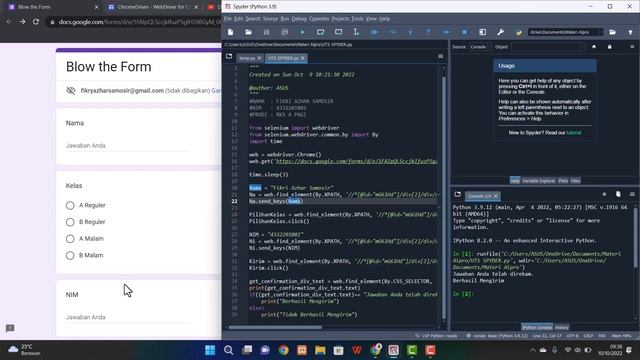Click the editor horizontal scrollbar
The height and width of the screenshot is (360, 640).
275,327
